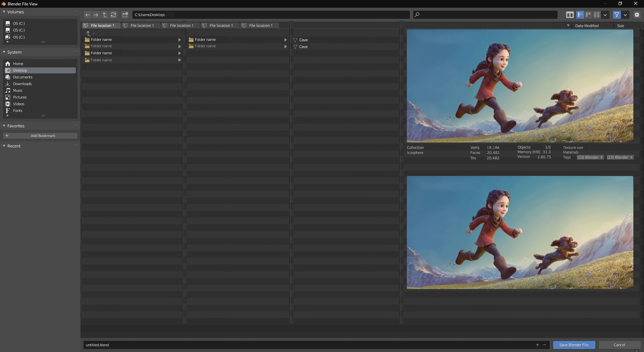Screen dimensions: 644x352
Task: Open the Pictures location
Action: coord(40,97)
